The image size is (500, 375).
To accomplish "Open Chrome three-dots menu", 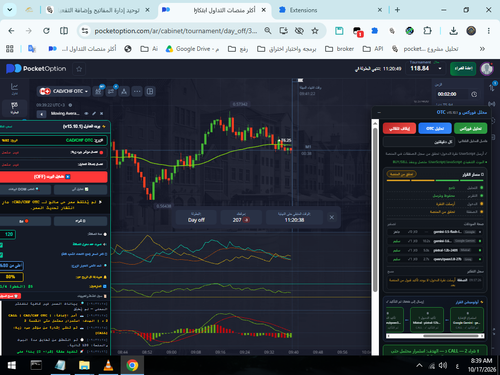I will pos(489,31).
